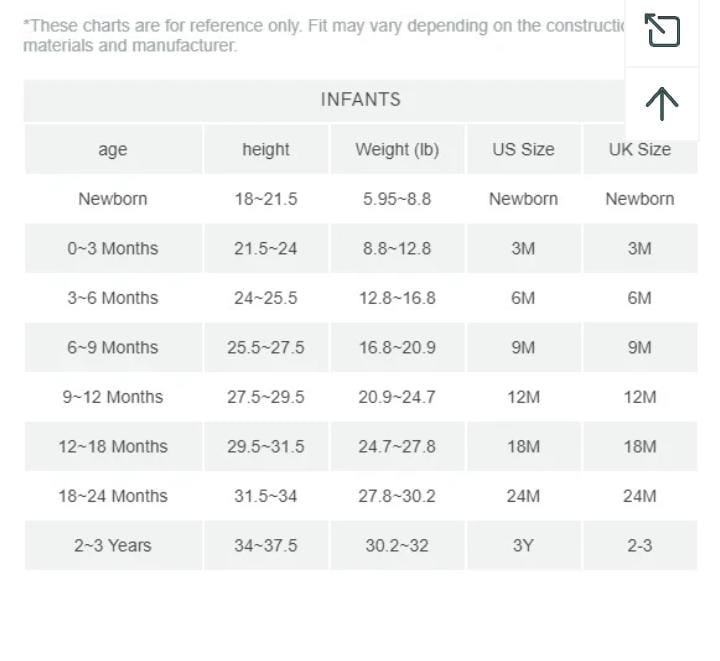Screen dimensions: 720x661
Task: Click the Weight (lb) column header
Action: (x=397, y=150)
